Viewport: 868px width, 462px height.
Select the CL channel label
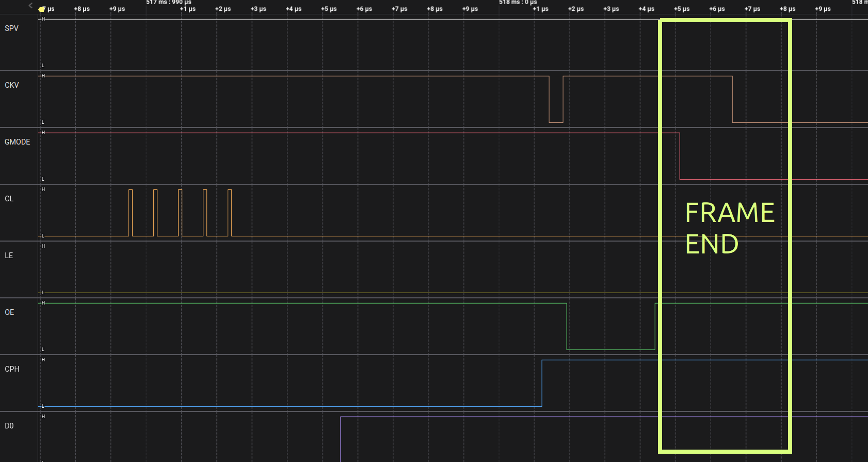point(9,199)
